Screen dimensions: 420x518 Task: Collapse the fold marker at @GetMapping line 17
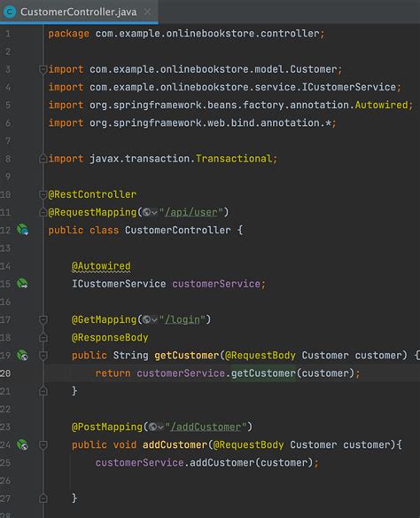click(43, 319)
